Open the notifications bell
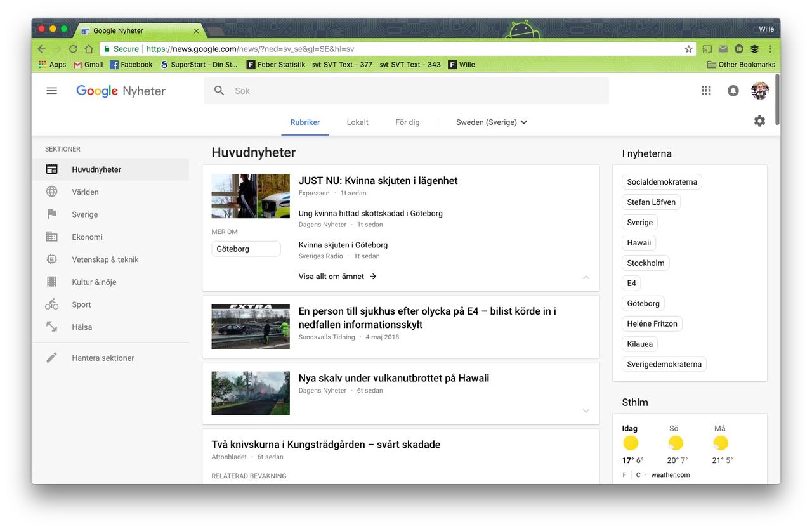 coord(733,90)
